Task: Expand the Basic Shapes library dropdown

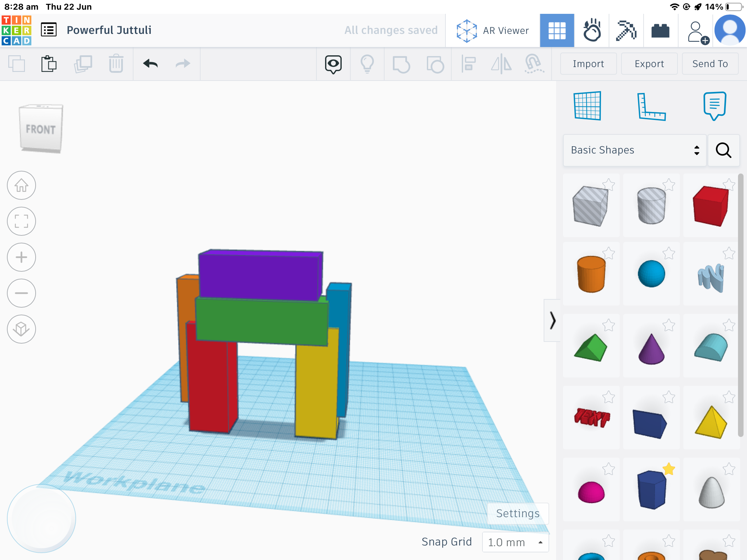Action: tap(635, 150)
